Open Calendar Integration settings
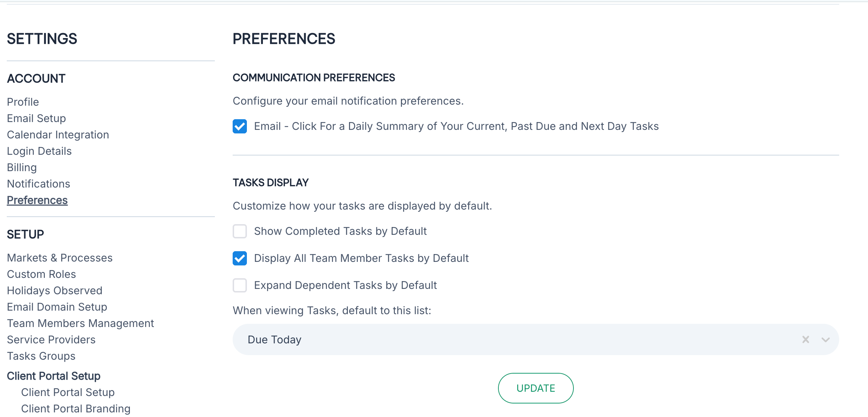The width and height of the screenshot is (868, 417). [x=58, y=135]
